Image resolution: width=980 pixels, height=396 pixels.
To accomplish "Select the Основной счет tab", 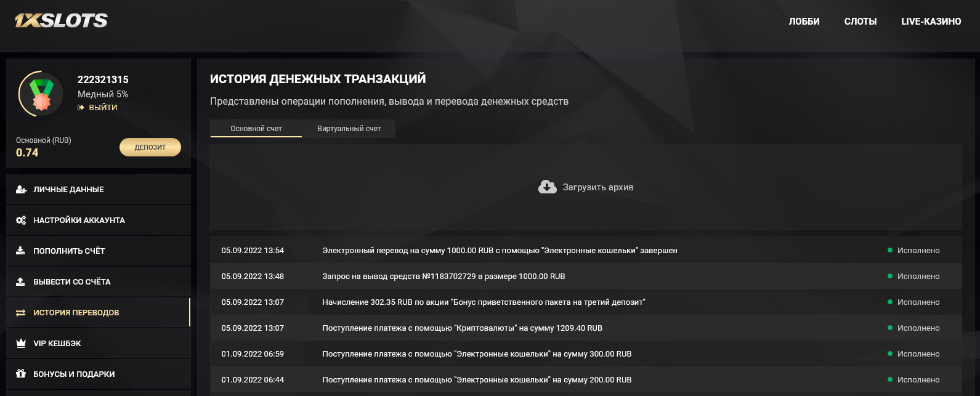I will (x=256, y=129).
